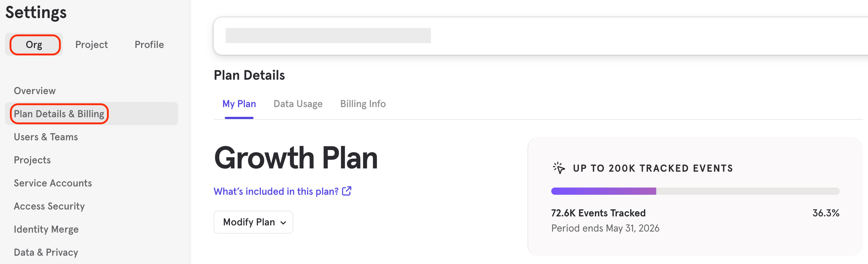Click the Modify Plan chevron arrow
Image resolution: width=868 pixels, height=264 pixels.
[x=283, y=223]
